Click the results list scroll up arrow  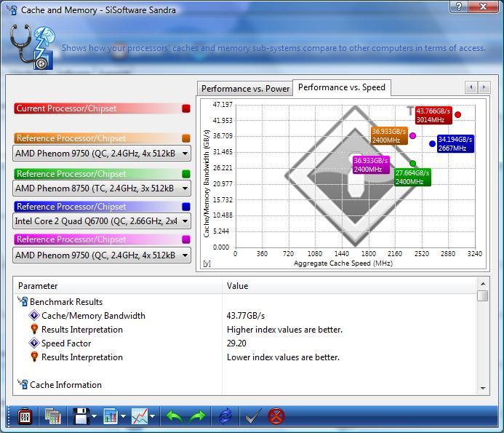[x=483, y=284]
